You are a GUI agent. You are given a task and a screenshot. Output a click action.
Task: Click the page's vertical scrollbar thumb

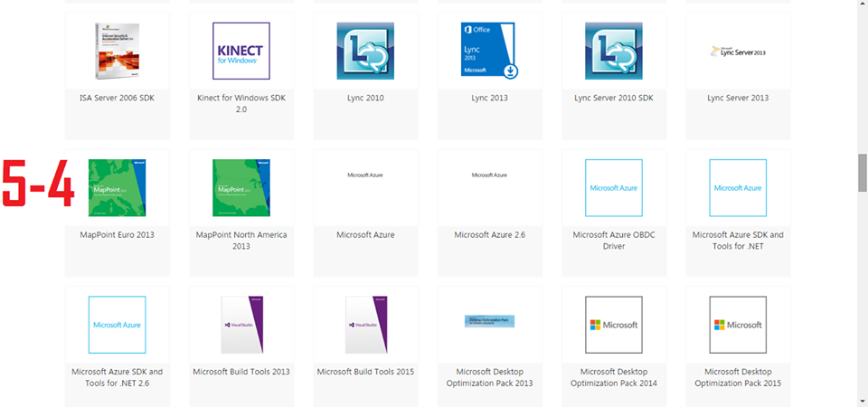(863, 173)
